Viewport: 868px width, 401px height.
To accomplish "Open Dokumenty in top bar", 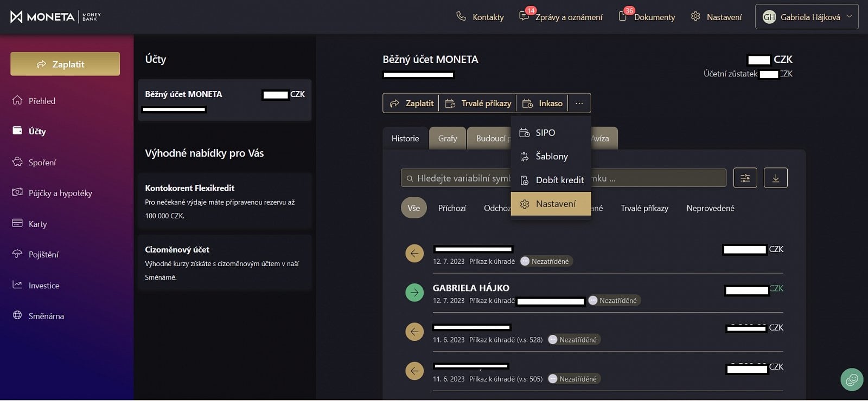I will [x=647, y=17].
